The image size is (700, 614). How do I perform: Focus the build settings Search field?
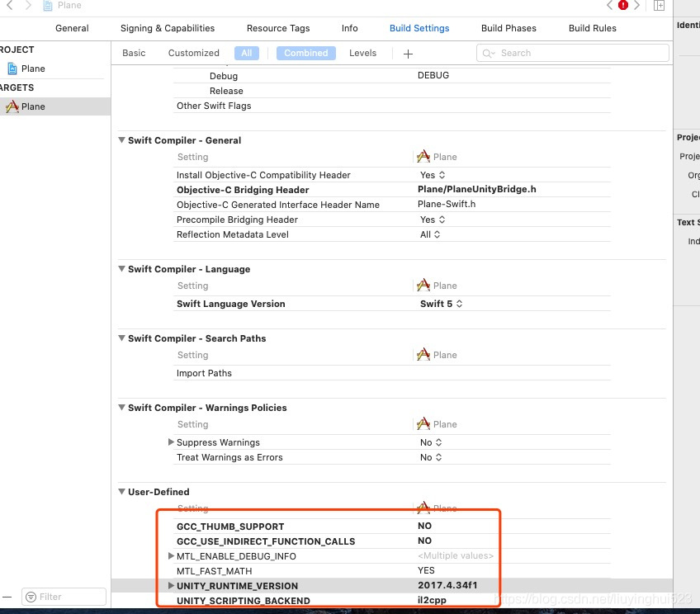(573, 53)
